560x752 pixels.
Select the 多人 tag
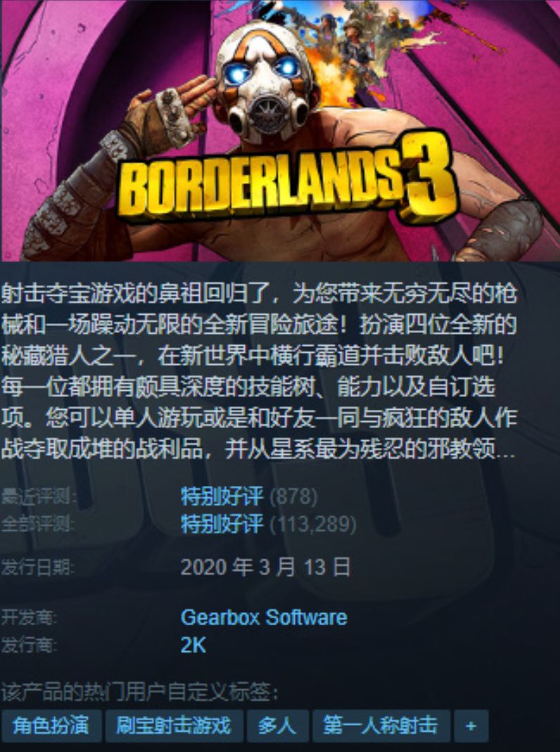coord(277,726)
